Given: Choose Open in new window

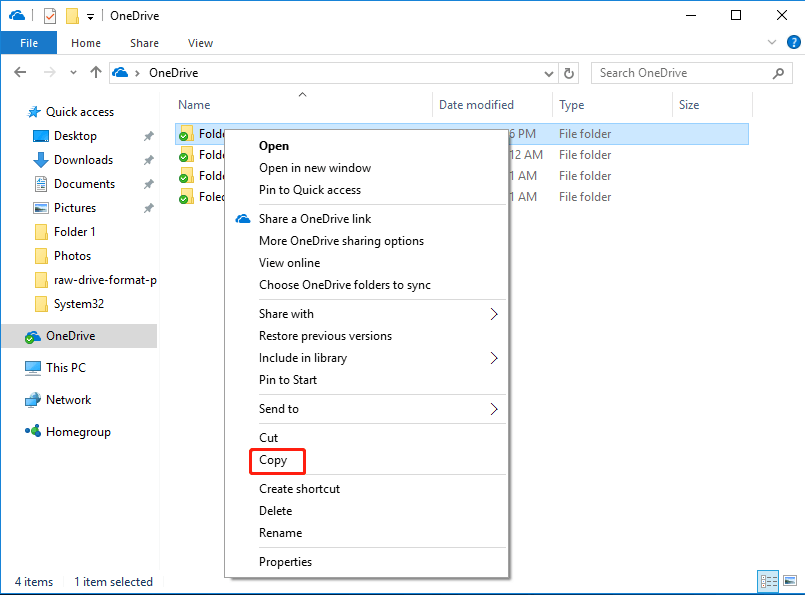Looking at the screenshot, I should [315, 168].
